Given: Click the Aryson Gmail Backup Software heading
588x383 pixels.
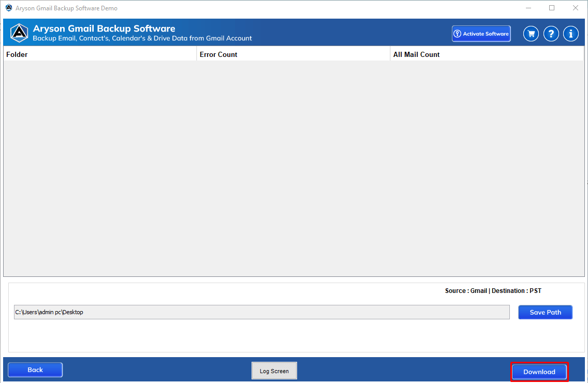Looking at the screenshot, I should coord(104,28).
